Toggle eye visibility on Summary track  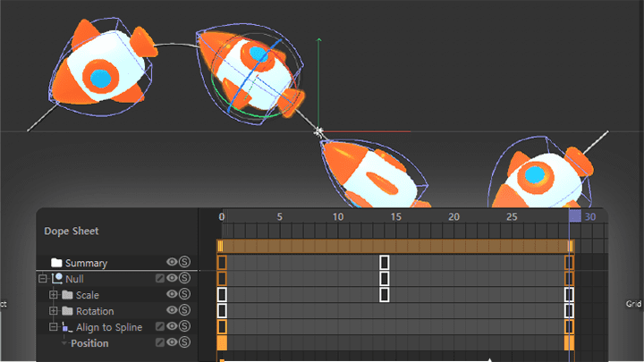point(172,262)
